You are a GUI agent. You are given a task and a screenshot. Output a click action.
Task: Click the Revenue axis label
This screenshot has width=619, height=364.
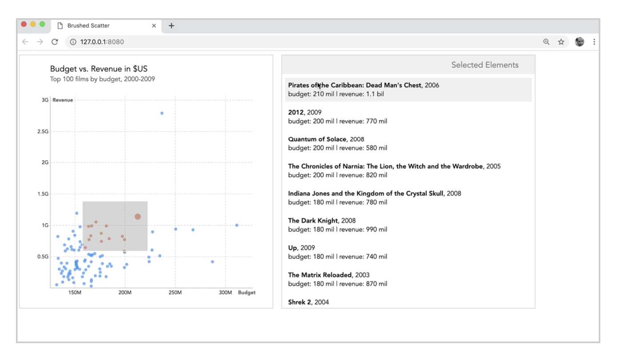click(x=63, y=100)
